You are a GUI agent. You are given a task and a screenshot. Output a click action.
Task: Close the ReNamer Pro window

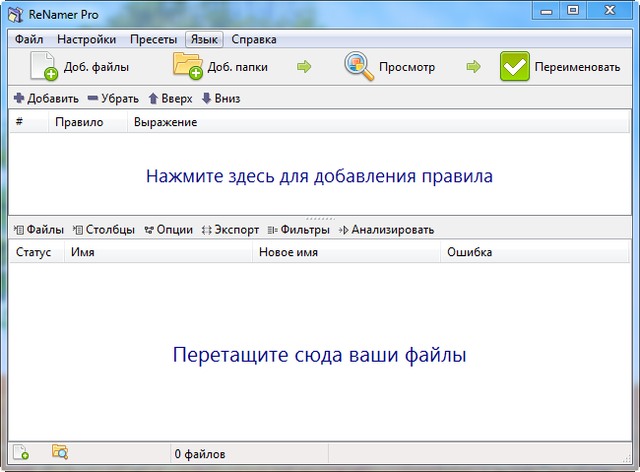click(x=609, y=11)
